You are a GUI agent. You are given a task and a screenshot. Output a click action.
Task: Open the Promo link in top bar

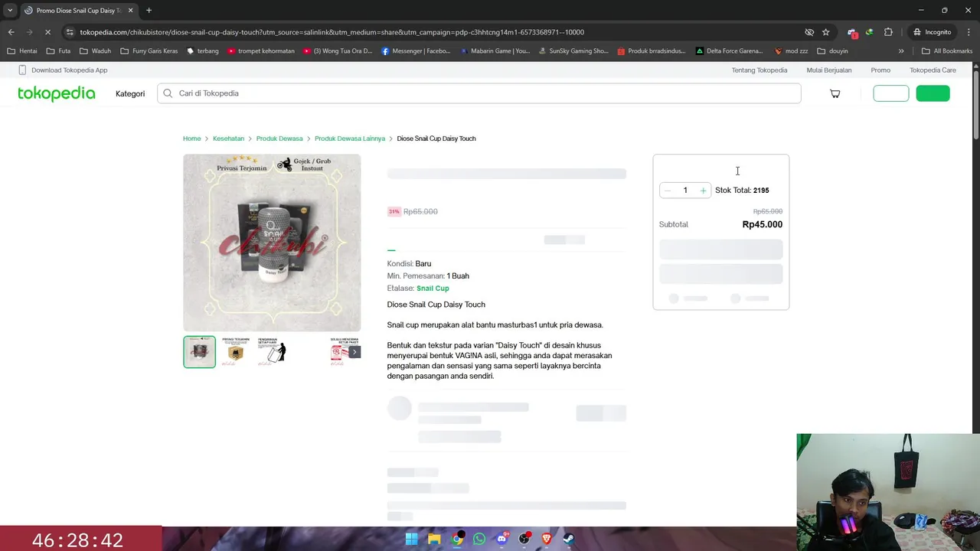coord(880,70)
